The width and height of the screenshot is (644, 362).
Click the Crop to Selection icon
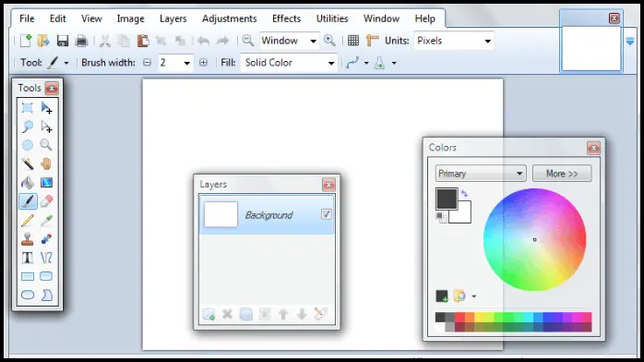click(161, 41)
